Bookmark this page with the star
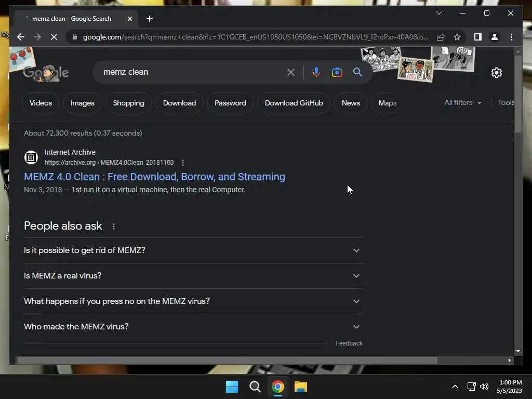532x399 pixels. tap(457, 37)
